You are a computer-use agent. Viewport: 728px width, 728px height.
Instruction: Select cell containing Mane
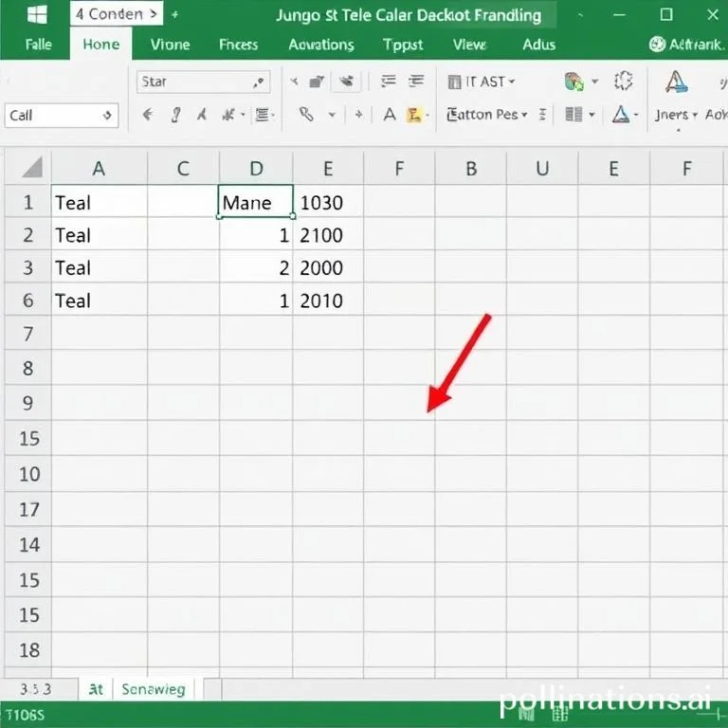[x=256, y=202]
